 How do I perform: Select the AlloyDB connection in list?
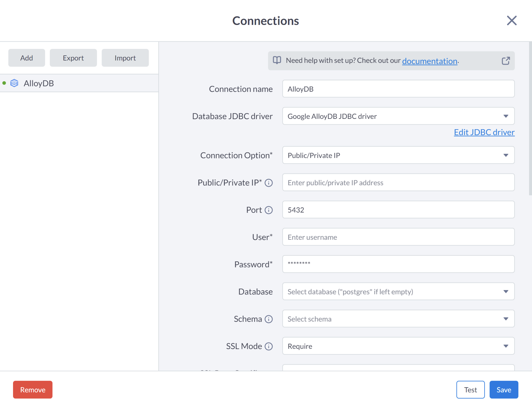79,83
